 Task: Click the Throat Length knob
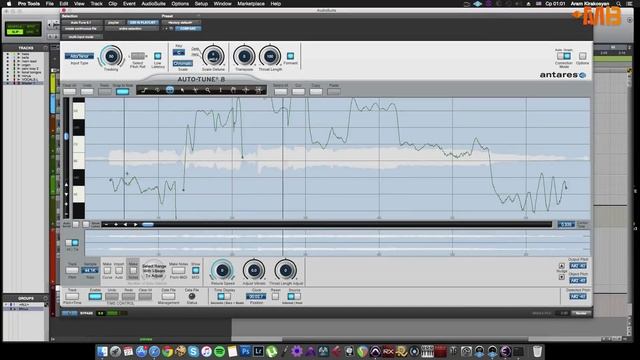tap(270, 56)
